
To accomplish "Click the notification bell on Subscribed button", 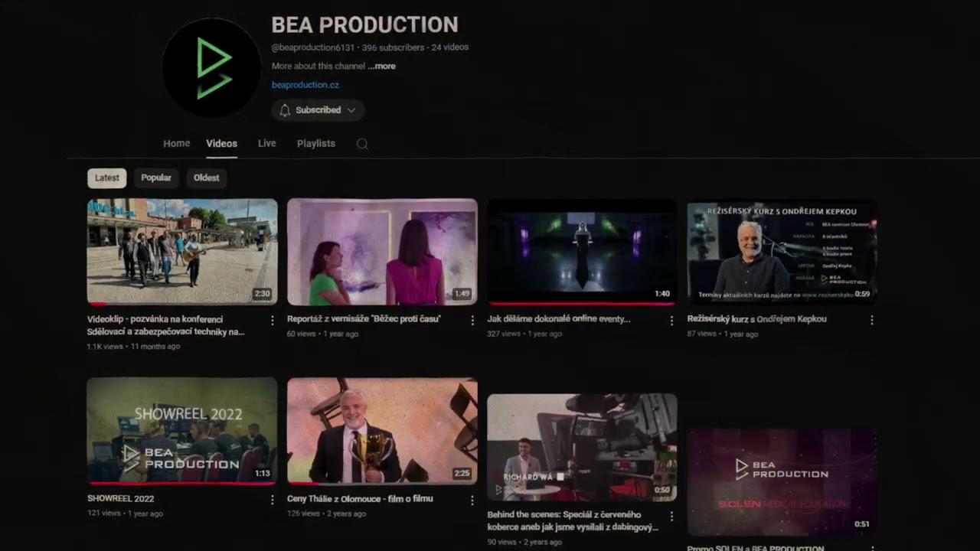I will 285,110.
